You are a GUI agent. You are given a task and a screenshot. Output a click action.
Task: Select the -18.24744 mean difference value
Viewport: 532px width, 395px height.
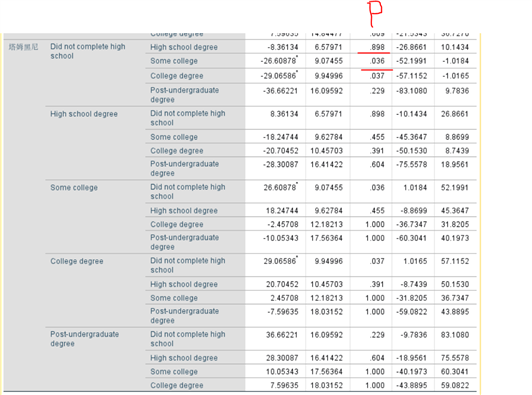(x=280, y=137)
